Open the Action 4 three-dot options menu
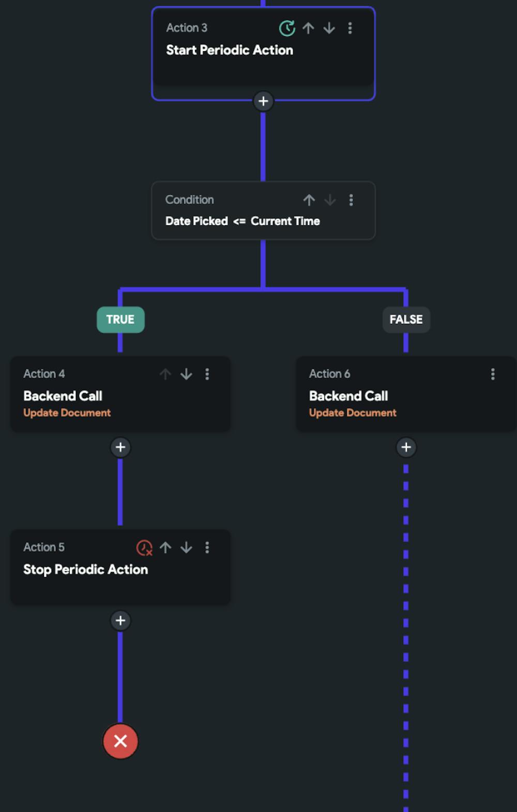 [207, 374]
